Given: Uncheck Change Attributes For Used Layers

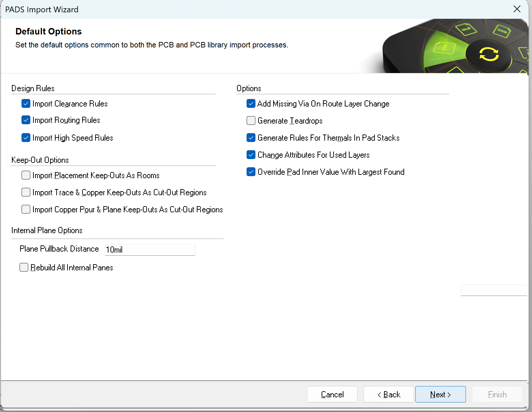Looking at the screenshot, I should tap(251, 155).
